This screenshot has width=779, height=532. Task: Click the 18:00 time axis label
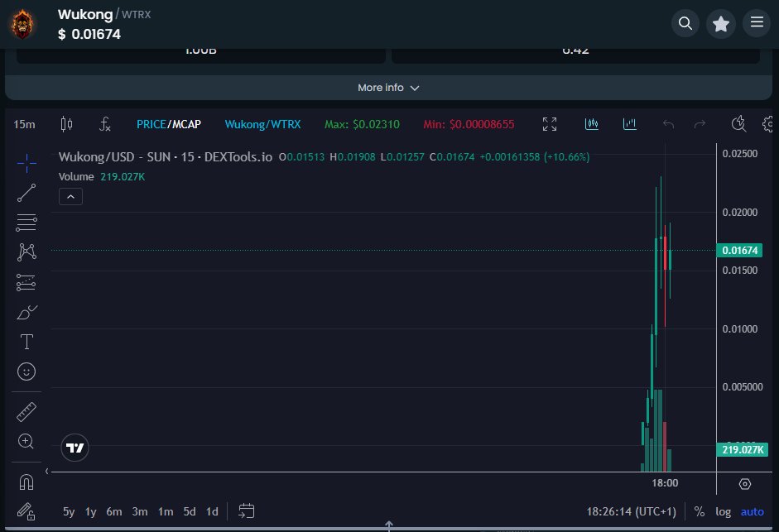coord(665,483)
